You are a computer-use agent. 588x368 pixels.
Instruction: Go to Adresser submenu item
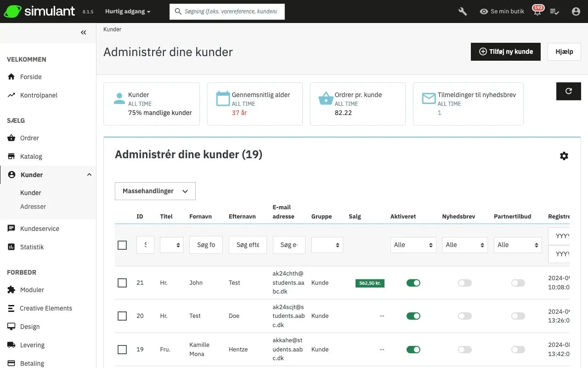coord(33,207)
